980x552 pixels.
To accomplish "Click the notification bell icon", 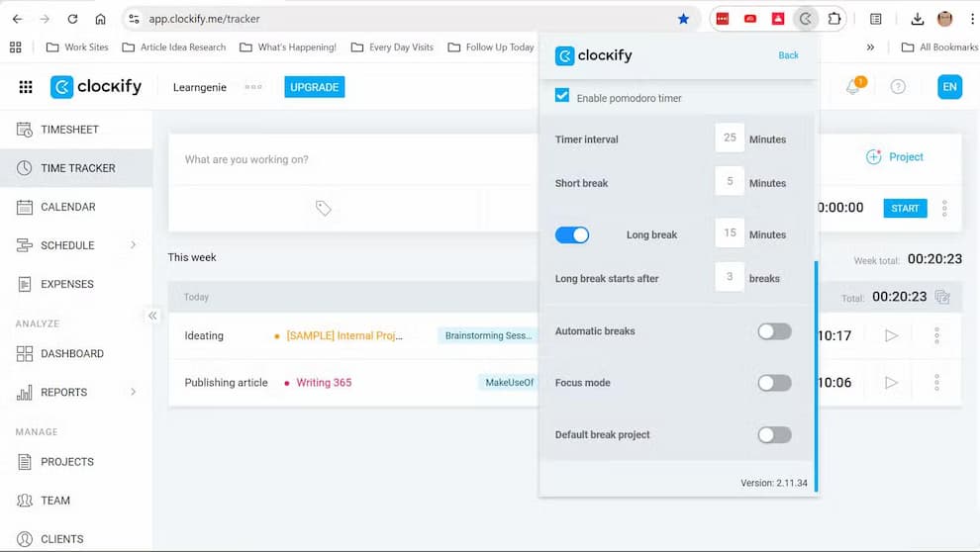I will 852,87.
